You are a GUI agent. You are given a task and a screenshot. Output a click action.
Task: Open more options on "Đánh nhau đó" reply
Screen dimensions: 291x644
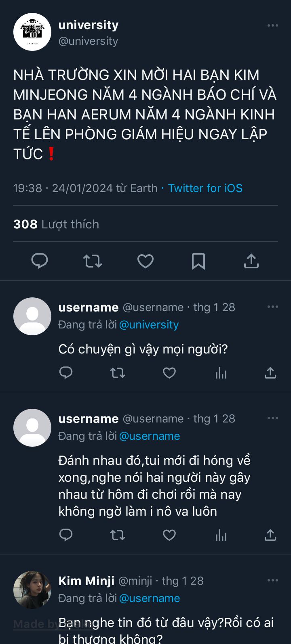tap(273, 418)
